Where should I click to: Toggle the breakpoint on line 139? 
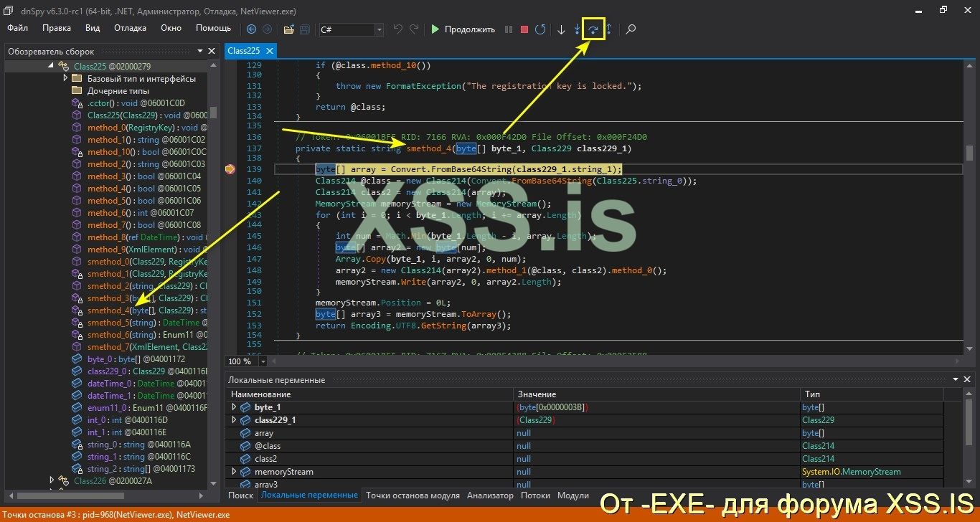[230, 169]
